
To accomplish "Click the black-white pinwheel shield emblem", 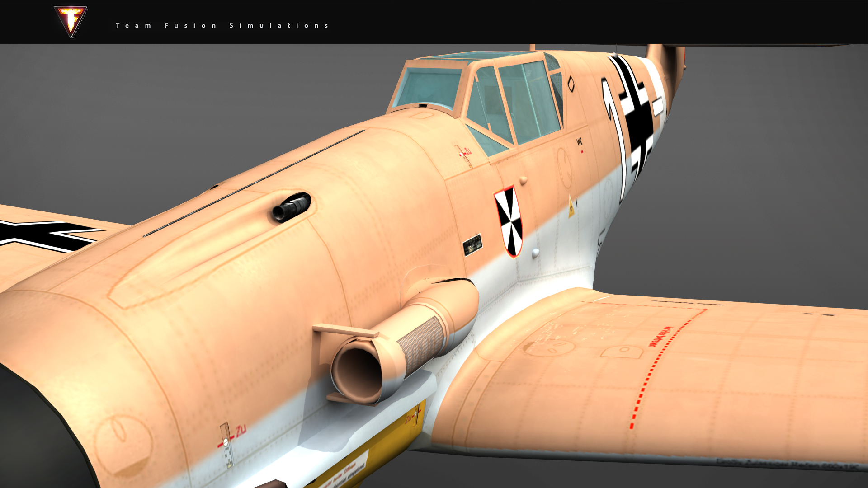I will click(x=509, y=221).
